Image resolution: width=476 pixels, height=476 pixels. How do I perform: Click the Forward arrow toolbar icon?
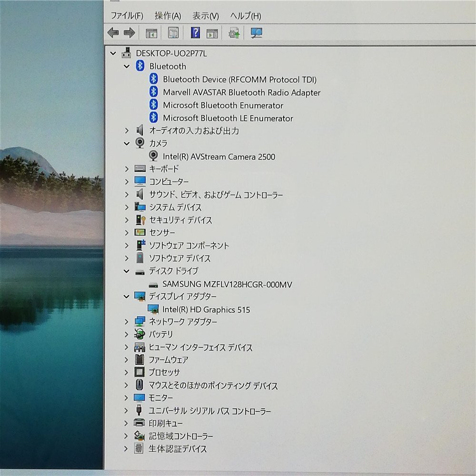[x=129, y=33]
